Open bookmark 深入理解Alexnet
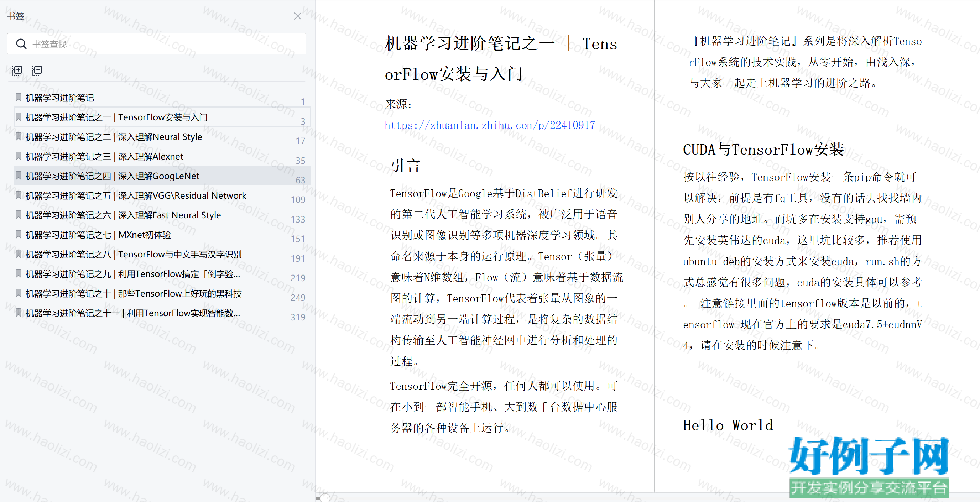The height and width of the screenshot is (502, 980). (x=162, y=157)
